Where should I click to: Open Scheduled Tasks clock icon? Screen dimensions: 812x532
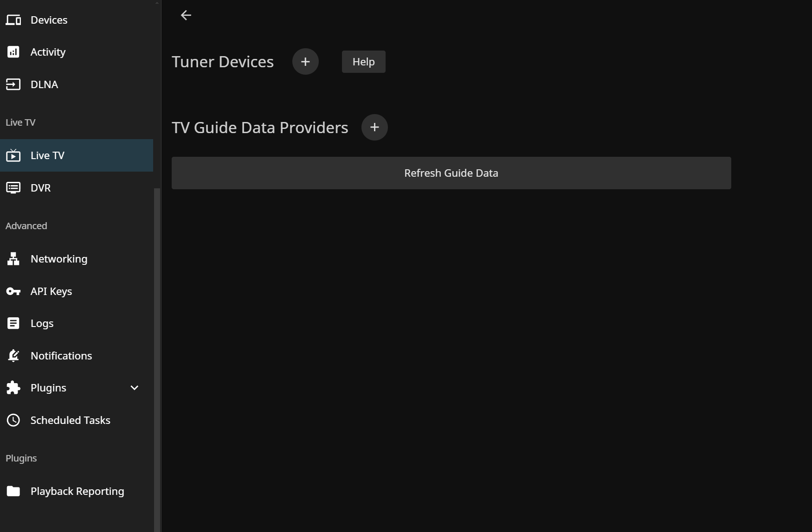[x=13, y=420]
